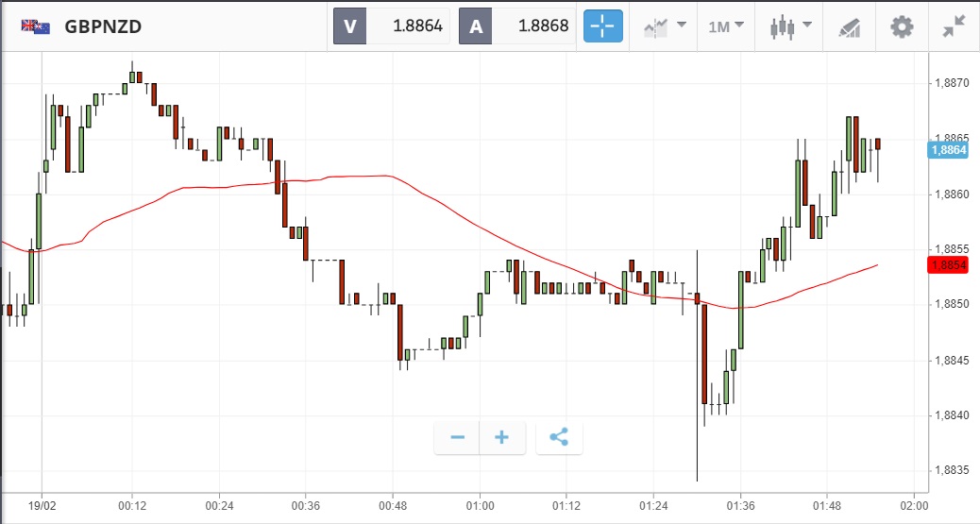The width and height of the screenshot is (980, 524).
Task: Click the blue 1,8864 current price label
Action: point(947,149)
